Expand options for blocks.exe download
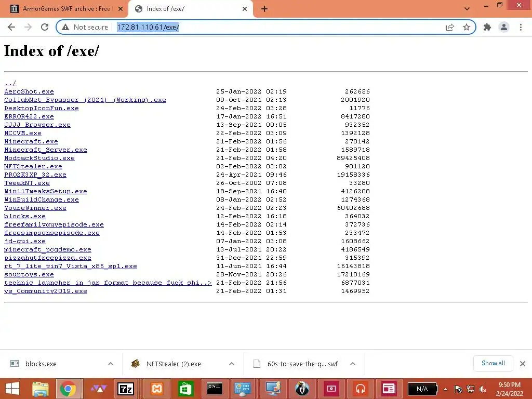This screenshot has height=399, width=532. pos(111,364)
